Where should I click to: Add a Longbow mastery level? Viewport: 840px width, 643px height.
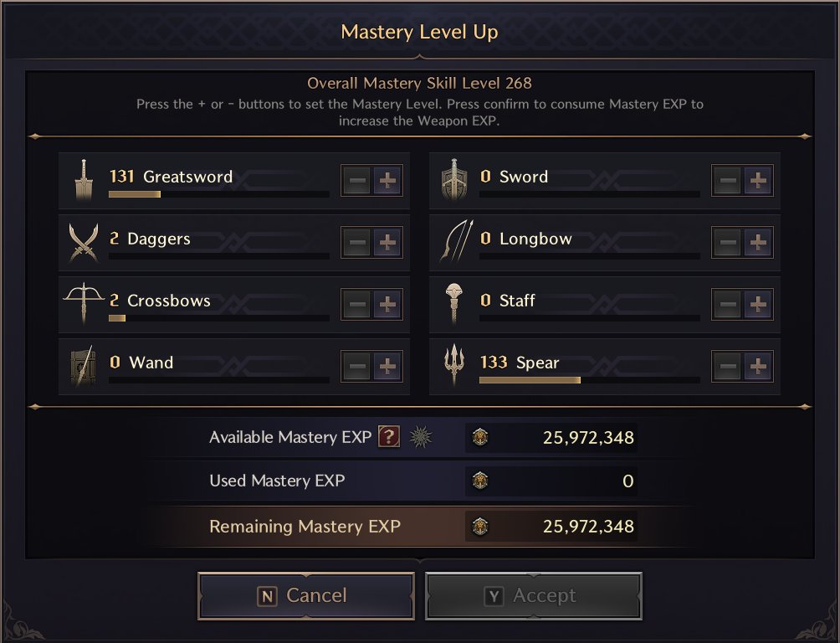tap(757, 243)
